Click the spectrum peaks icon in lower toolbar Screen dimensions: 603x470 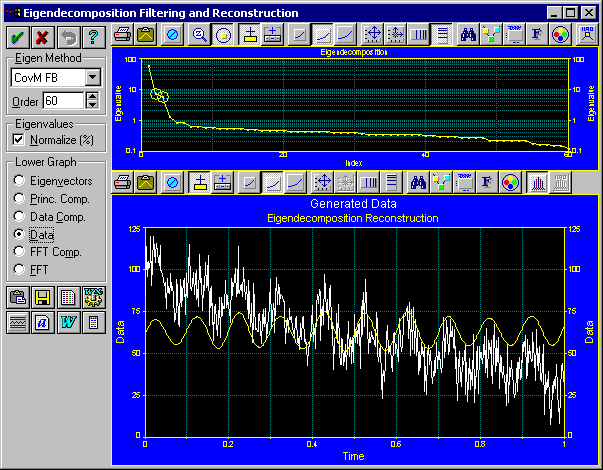click(x=537, y=182)
